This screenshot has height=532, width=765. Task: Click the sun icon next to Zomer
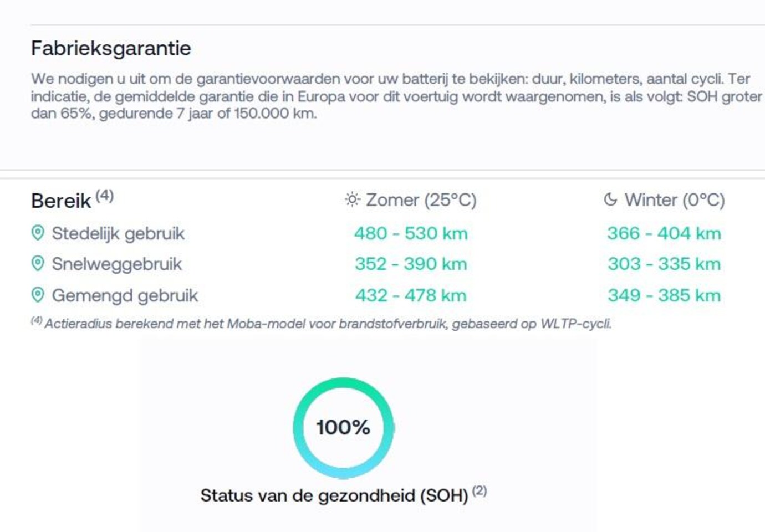click(352, 199)
